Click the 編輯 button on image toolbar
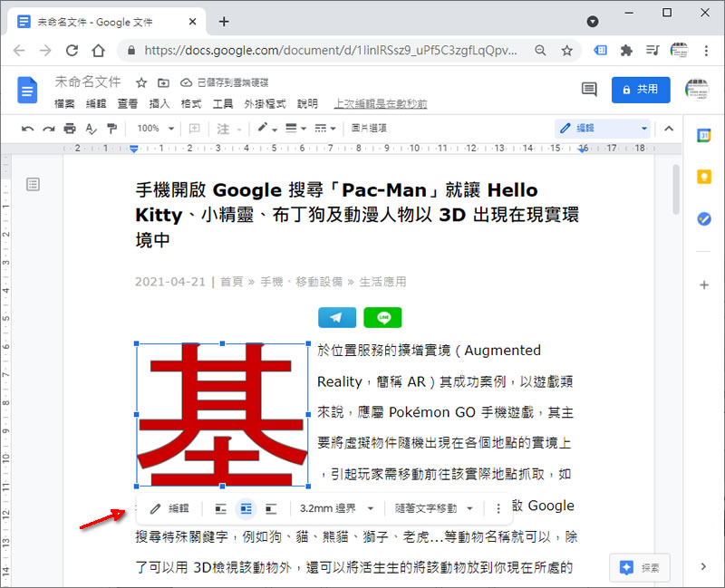 point(169,508)
